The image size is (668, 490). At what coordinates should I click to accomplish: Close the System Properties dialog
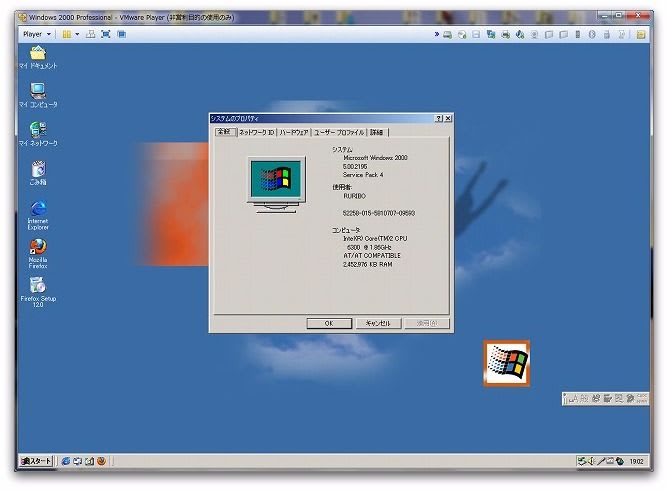point(448,118)
